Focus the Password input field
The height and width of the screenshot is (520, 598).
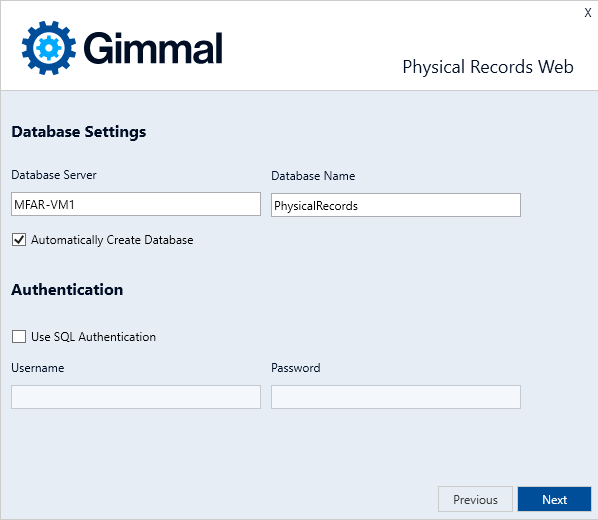coord(396,397)
